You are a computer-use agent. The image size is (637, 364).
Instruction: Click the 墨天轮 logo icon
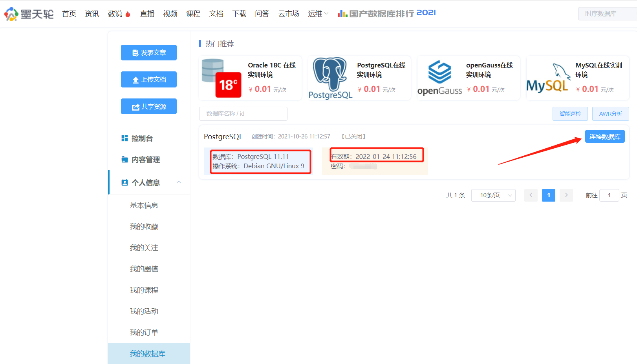tap(11, 14)
